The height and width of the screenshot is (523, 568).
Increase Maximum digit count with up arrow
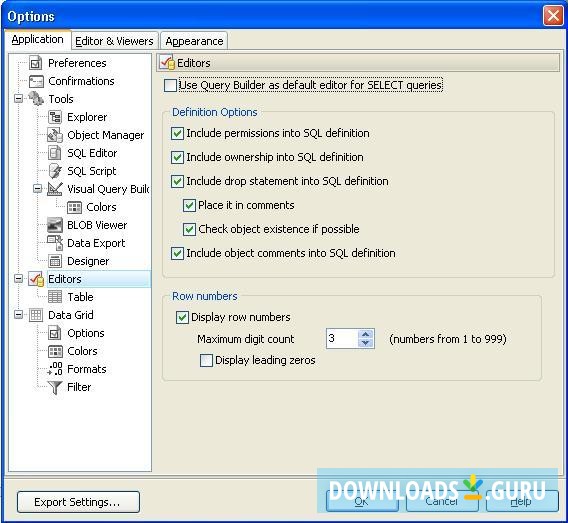click(366, 334)
